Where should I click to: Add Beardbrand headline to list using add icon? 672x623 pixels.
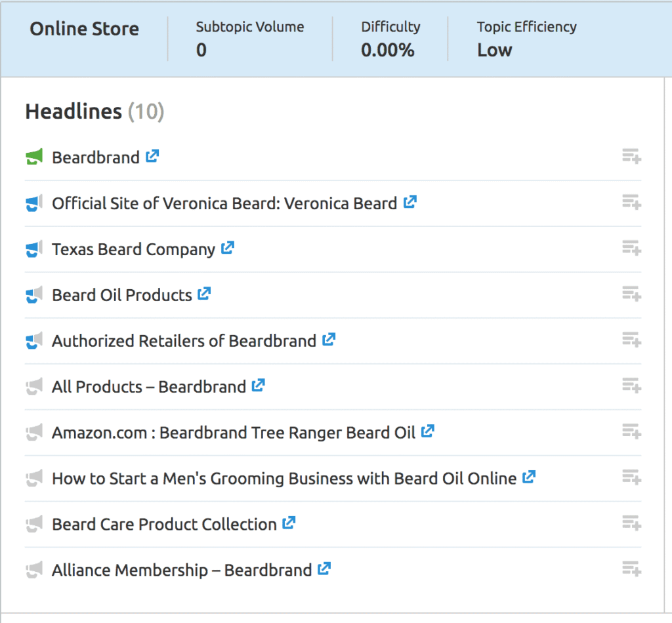point(631,157)
